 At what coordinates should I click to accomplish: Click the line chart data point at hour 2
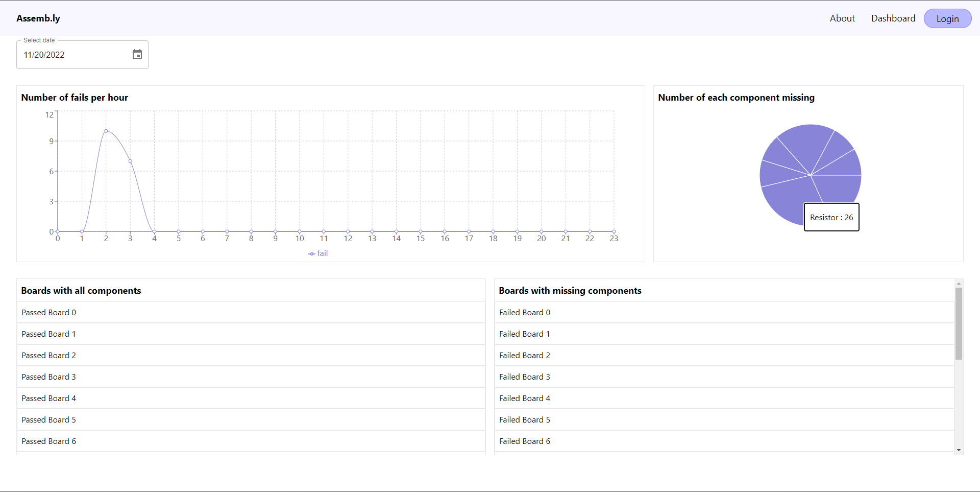tap(106, 131)
